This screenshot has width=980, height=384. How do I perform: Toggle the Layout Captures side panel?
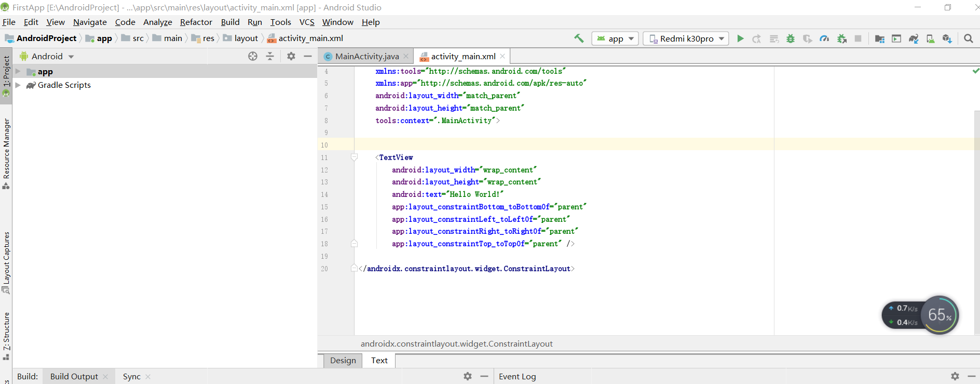6,263
